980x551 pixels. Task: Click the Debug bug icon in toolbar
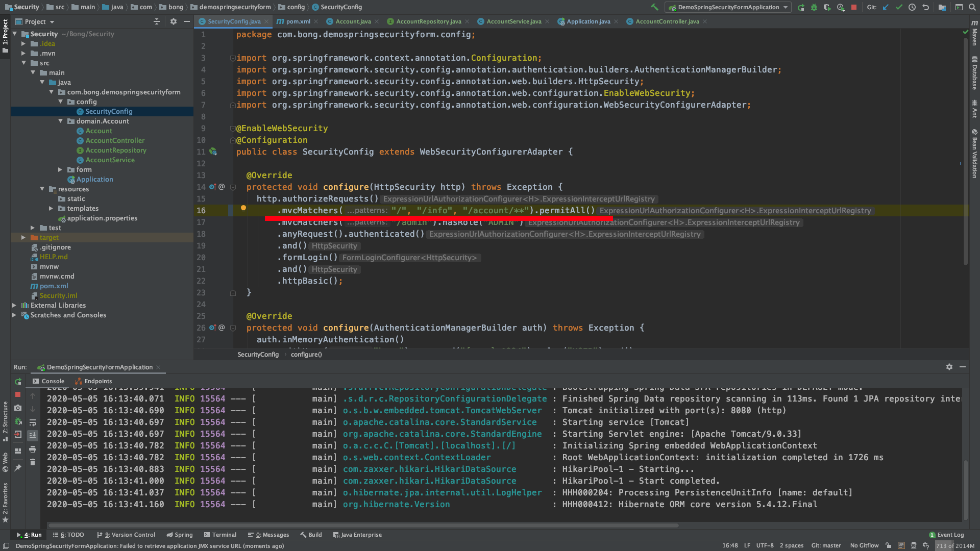click(814, 7)
